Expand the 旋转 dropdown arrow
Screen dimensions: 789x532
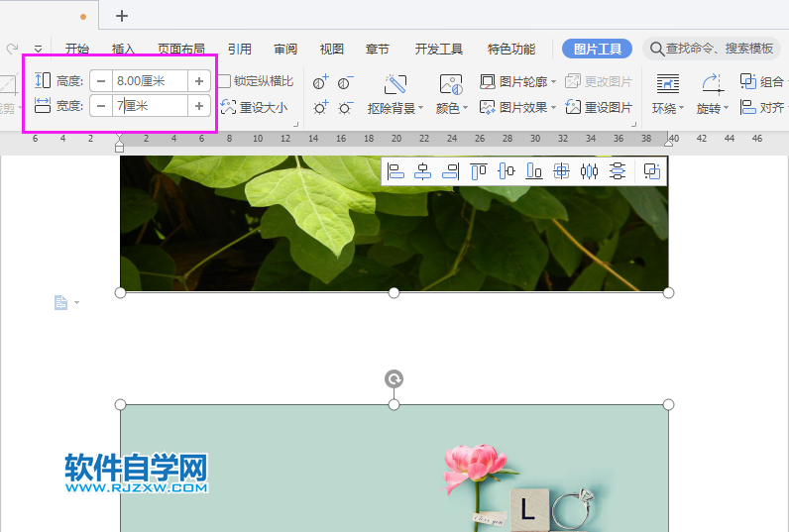coord(726,108)
